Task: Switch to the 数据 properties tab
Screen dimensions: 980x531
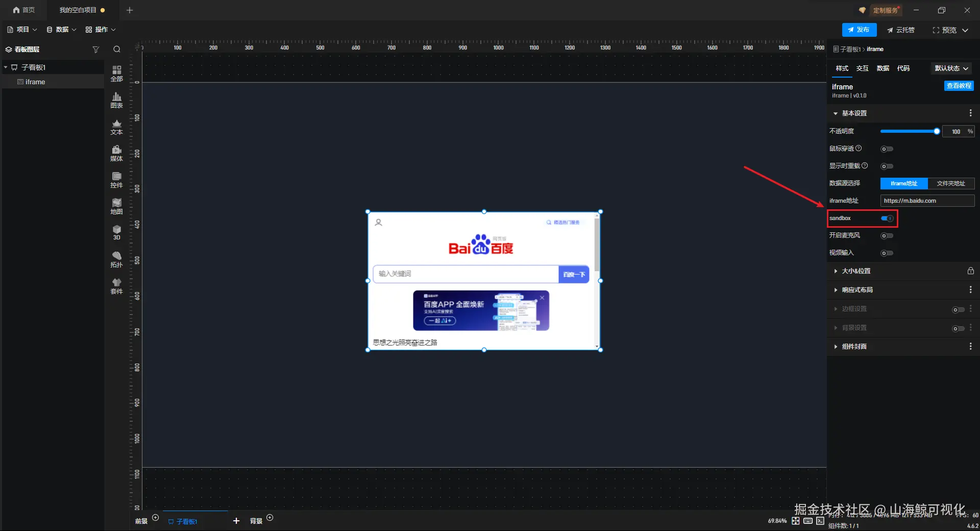Action: click(x=883, y=68)
